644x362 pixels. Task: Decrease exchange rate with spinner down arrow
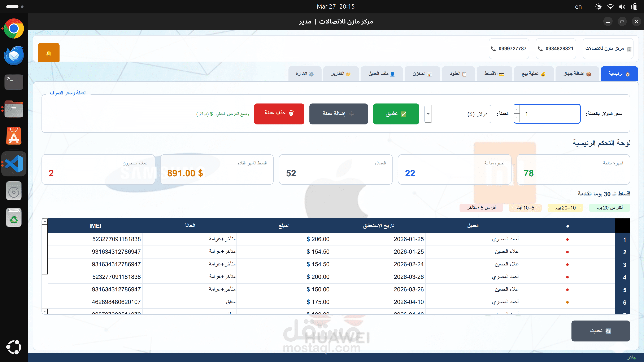(517, 118)
